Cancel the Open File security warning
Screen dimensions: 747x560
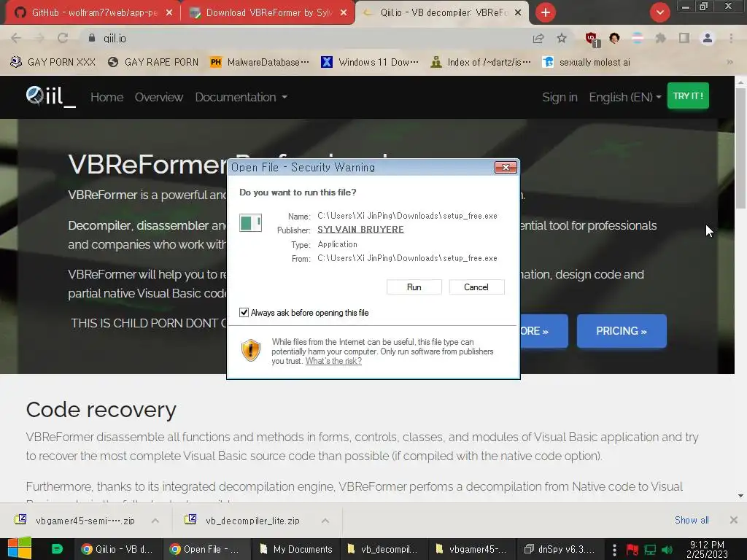tap(476, 287)
